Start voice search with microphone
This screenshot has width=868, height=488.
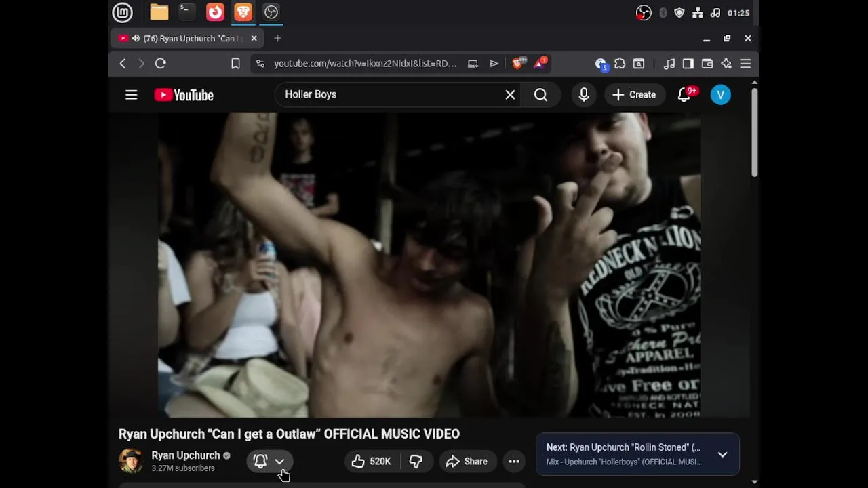[584, 95]
